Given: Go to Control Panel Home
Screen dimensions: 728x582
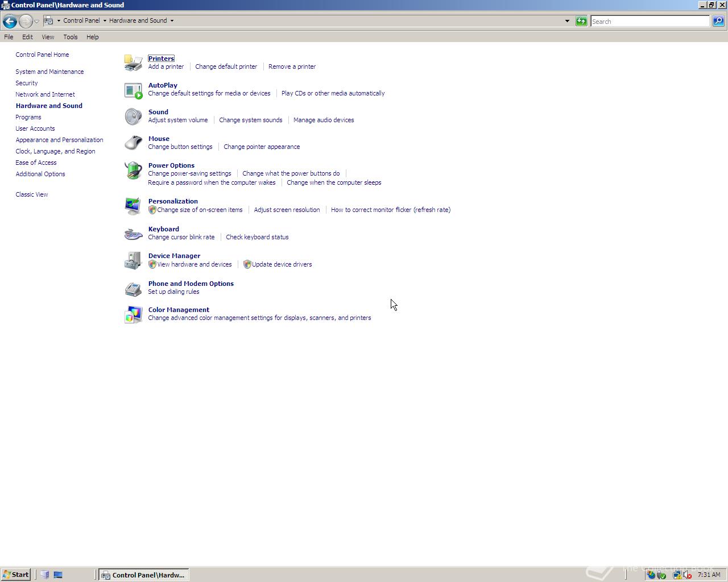Looking at the screenshot, I should (x=42, y=55).
